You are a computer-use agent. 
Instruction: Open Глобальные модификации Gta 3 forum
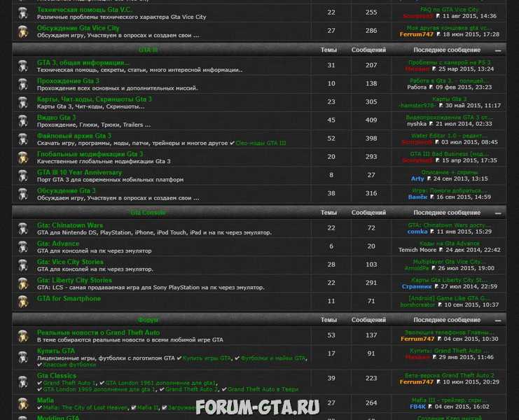(x=90, y=154)
